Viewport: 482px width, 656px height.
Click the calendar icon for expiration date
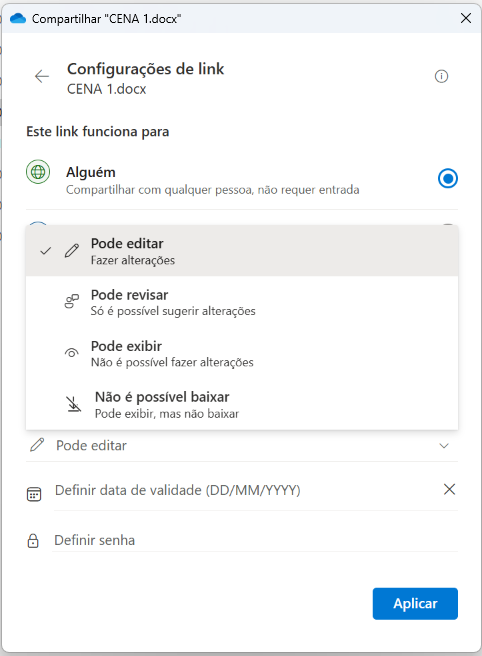[34, 494]
